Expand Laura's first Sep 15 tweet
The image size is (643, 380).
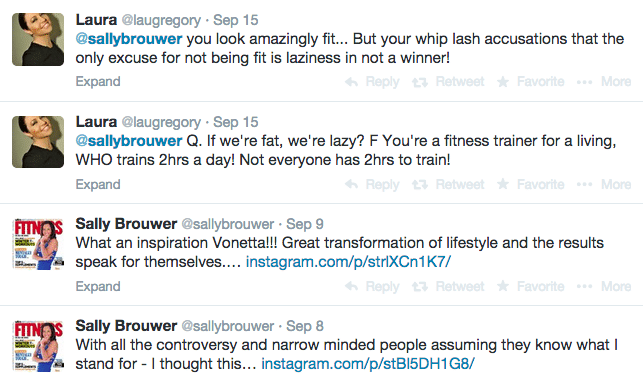98,82
